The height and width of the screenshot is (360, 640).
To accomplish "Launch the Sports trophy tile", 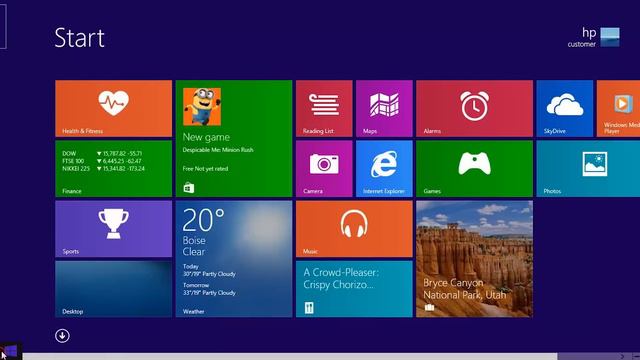I will click(x=113, y=229).
